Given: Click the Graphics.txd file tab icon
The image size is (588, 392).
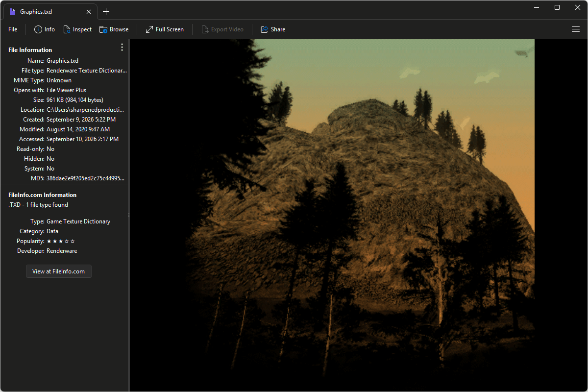Looking at the screenshot, I should coord(13,12).
